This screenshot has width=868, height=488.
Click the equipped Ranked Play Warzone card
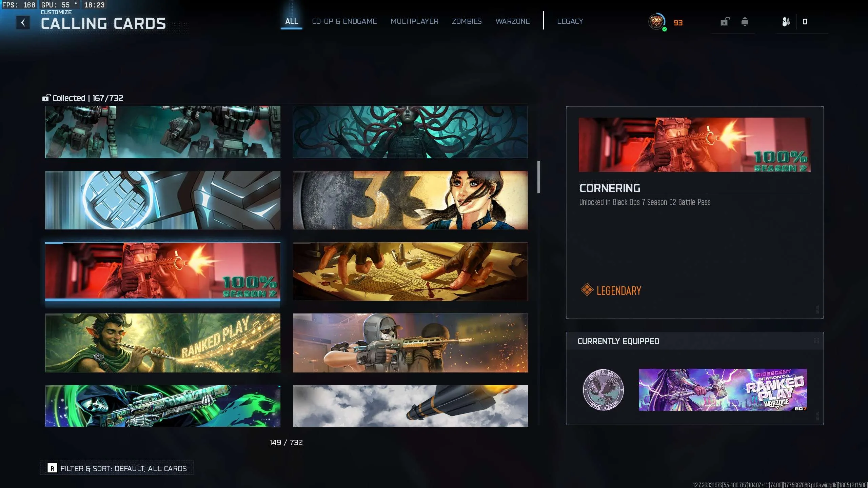(x=723, y=390)
